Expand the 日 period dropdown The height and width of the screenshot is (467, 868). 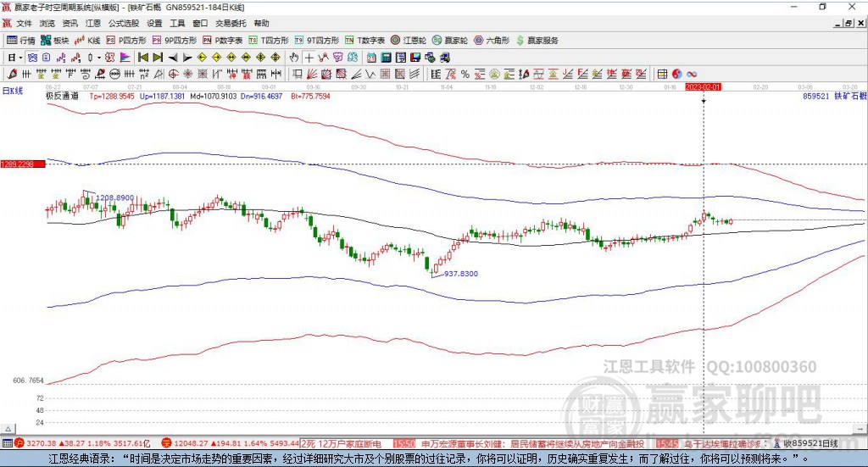pyautogui.click(x=21, y=58)
